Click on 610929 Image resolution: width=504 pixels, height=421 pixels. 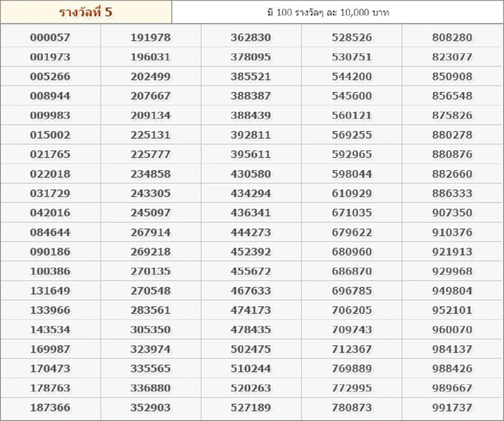(352, 193)
